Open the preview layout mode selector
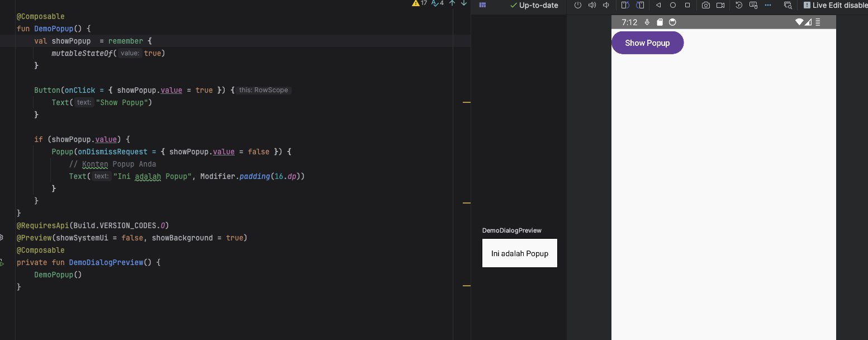Screen dimensions: 868x340 click(x=483, y=5)
